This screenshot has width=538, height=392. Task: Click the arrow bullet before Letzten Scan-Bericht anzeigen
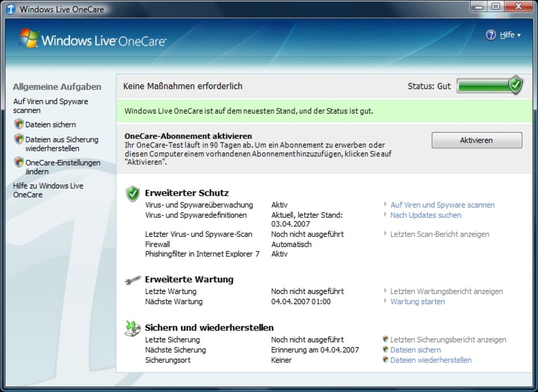click(385, 234)
